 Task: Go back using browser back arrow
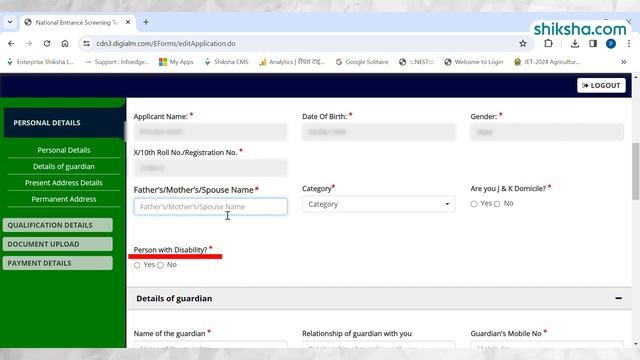[x=11, y=43]
